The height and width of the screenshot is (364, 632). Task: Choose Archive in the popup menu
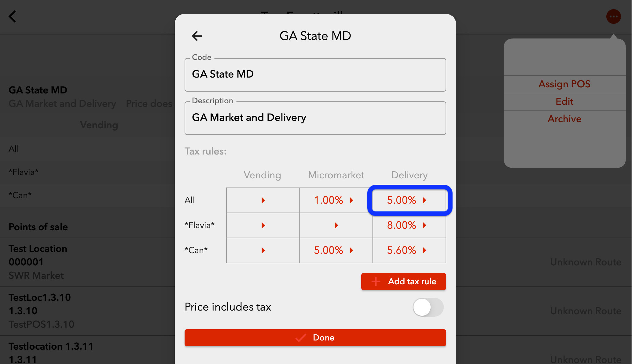[564, 119]
